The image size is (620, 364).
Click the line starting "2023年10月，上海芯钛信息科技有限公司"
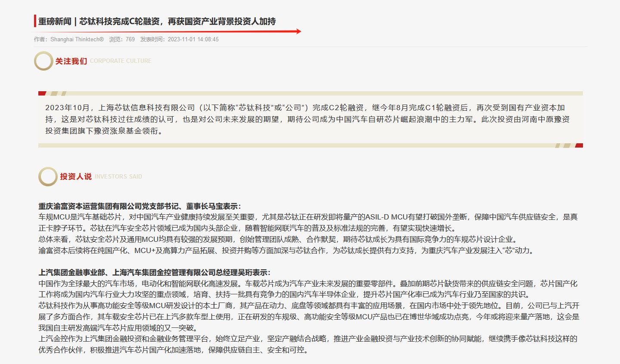coord(305,108)
